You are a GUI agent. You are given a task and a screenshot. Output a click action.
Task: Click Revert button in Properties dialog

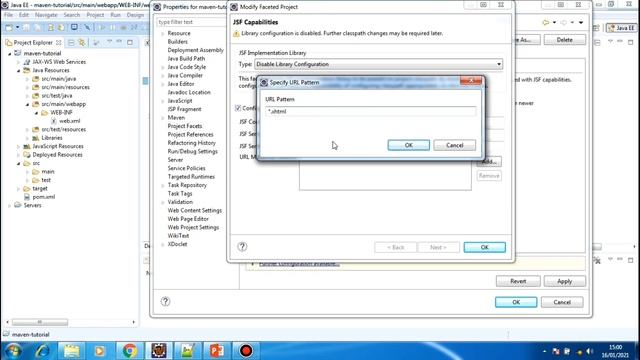(x=518, y=281)
